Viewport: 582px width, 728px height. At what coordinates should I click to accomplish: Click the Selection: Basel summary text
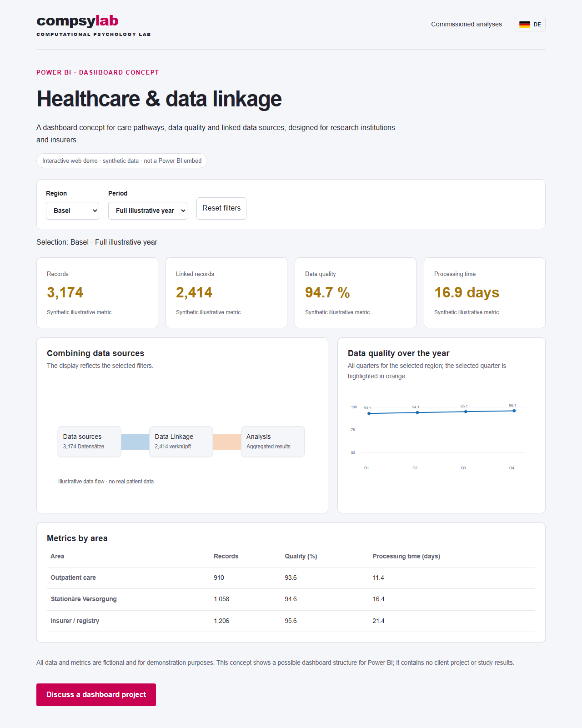pyautogui.click(x=97, y=242)
